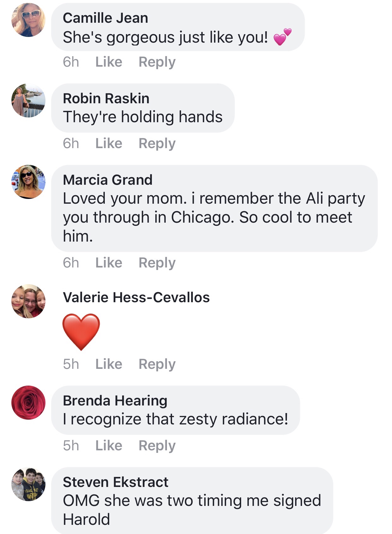Like Marcia Grand's comment
This screenshot has width=392, height=534.
(109, 263)
